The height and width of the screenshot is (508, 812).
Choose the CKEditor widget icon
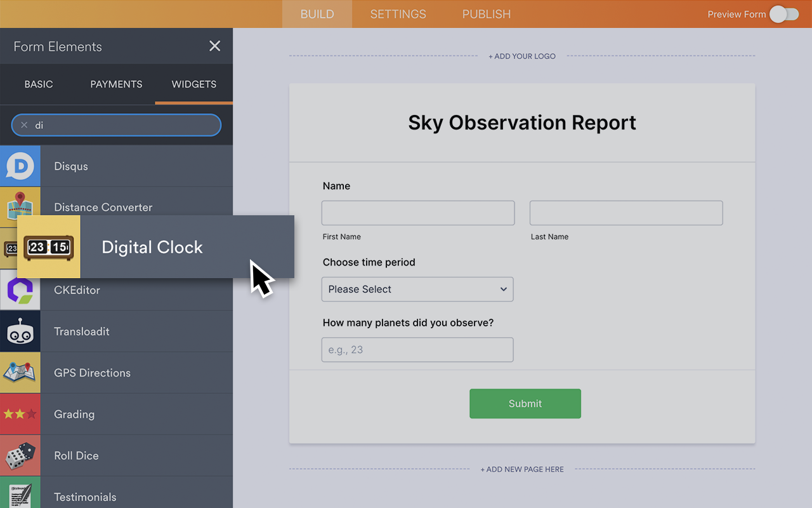(20, 290)
